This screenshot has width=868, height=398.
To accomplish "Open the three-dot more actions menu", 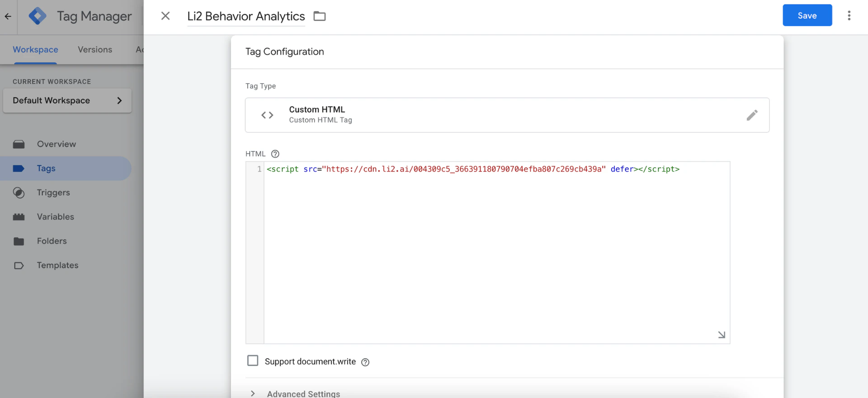I will tap(849, 15).
